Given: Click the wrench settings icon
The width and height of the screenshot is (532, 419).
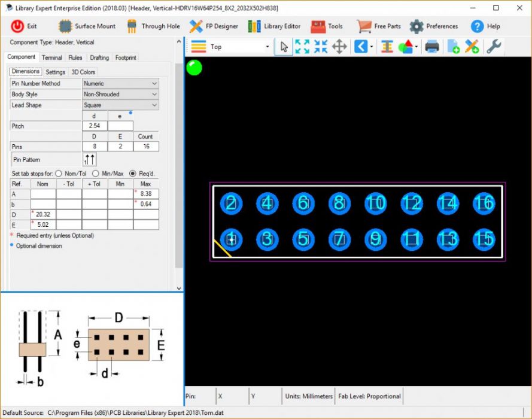Looking at the screenshot, I should (x=494, y=47).
